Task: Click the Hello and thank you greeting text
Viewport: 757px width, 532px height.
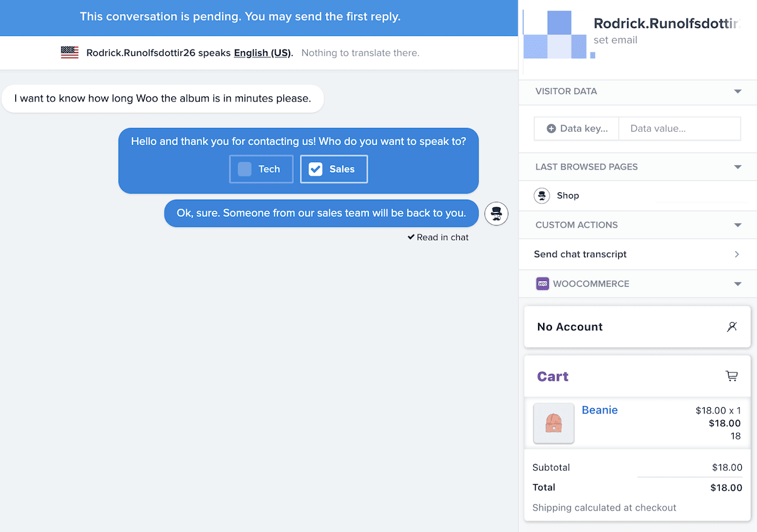Action: coord(298,141)
